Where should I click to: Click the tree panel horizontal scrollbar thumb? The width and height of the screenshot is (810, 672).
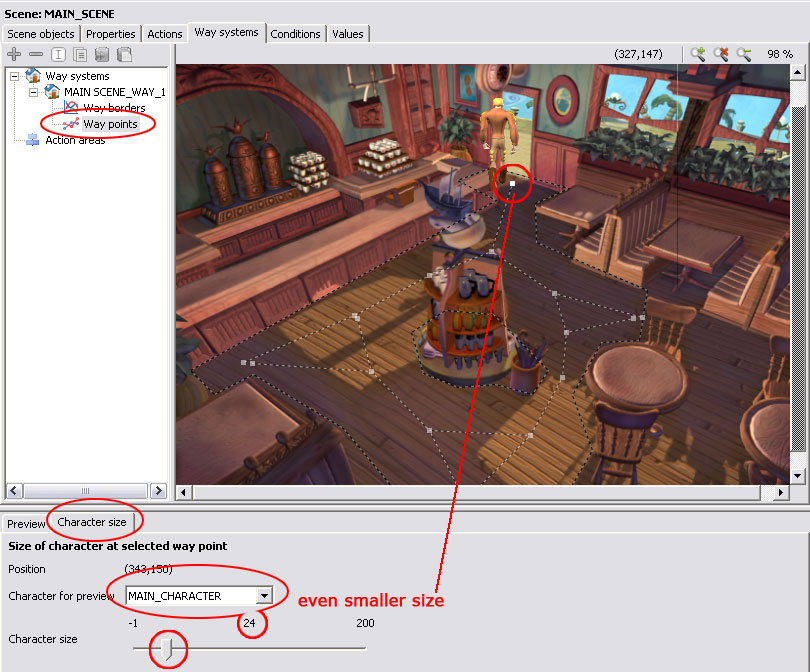coord(86,491)
